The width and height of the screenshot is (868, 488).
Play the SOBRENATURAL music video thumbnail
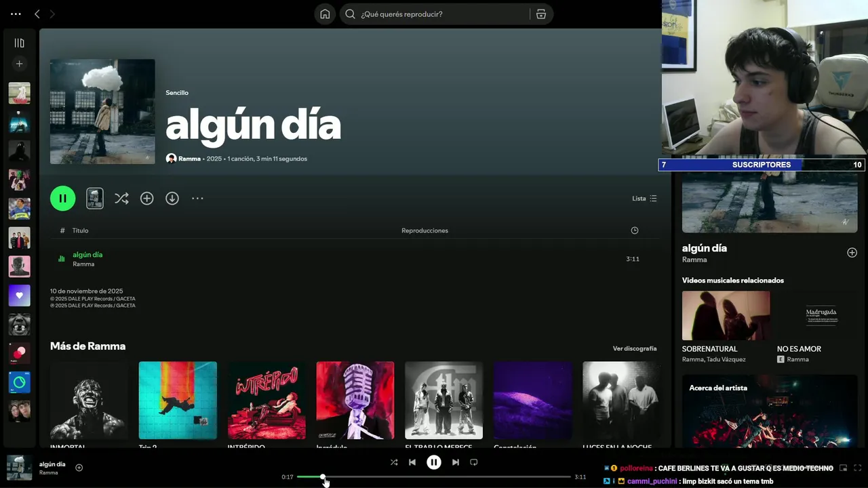[726, 316]
